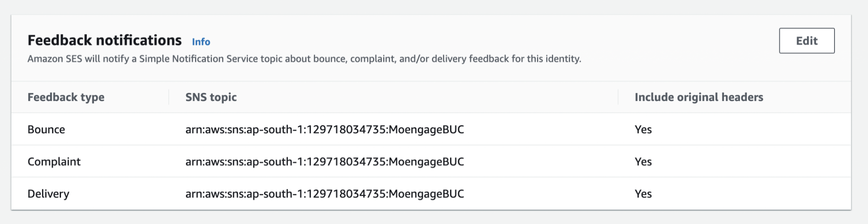868x224 pixels.
Task: Click the Yes value in Complaint row
Action: pos(643,162)
